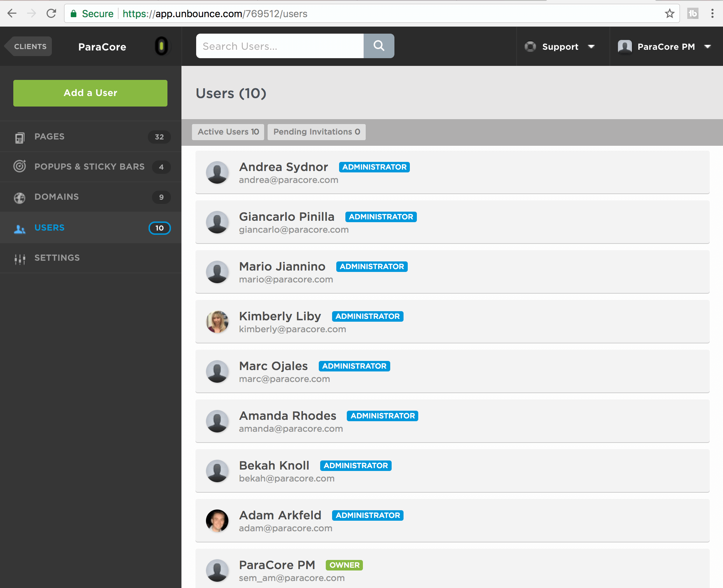This screenshot has width=723, height=588.
Task: Click Pages count badge 32
Action: pyautogui.click(x=159, y=137)
